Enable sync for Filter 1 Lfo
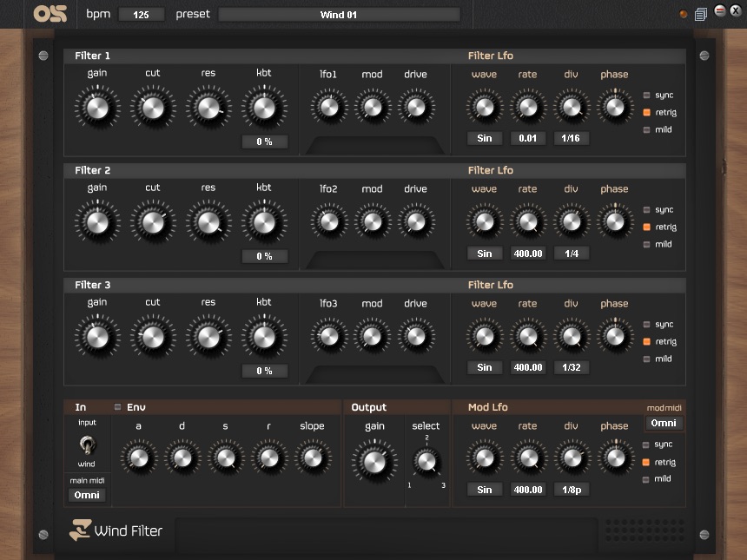747x560 pixels. point(646,96)
